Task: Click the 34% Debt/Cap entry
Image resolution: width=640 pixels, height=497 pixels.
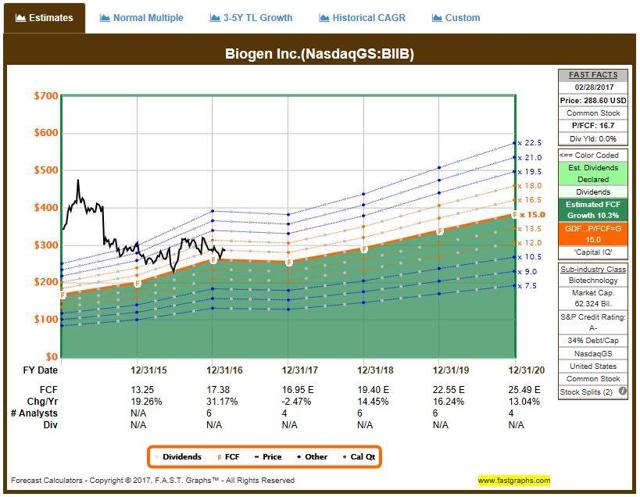Action: pyautogui.click(x=593, y=340)
